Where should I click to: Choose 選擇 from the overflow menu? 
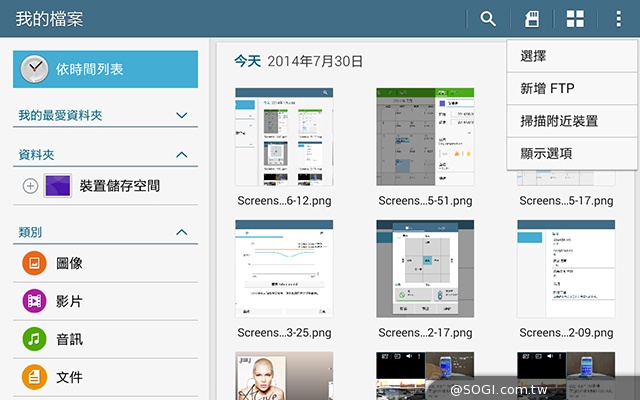tap(572, 56)
